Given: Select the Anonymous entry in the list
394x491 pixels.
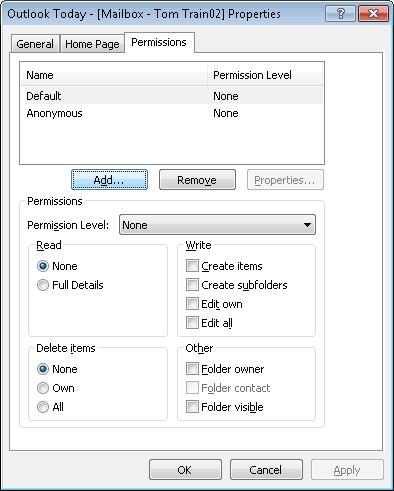Looking at the screenshot, I should pyautogui.click(x=173, y=113).
